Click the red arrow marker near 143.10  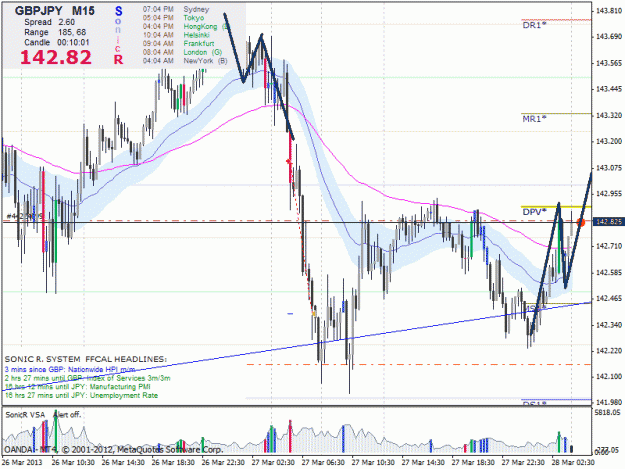289,161
